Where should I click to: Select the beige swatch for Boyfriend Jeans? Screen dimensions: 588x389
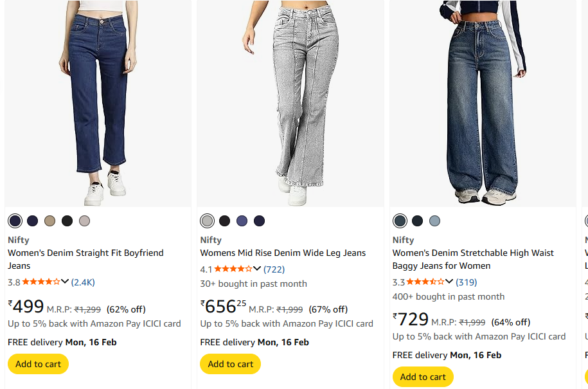pyautogui.click(x=49, y=221)
